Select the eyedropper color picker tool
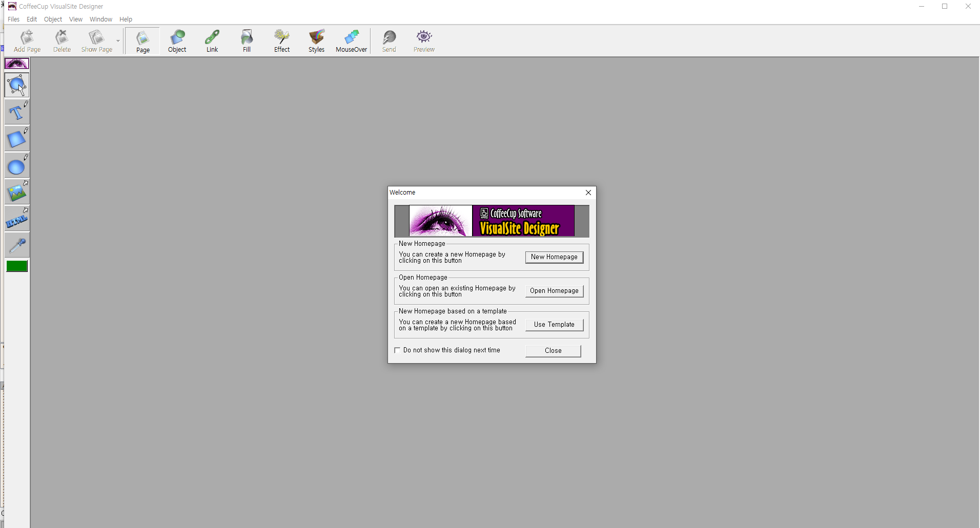Image resolution: width=980 pixels, height=528 pixels. [x=17, y=245]
